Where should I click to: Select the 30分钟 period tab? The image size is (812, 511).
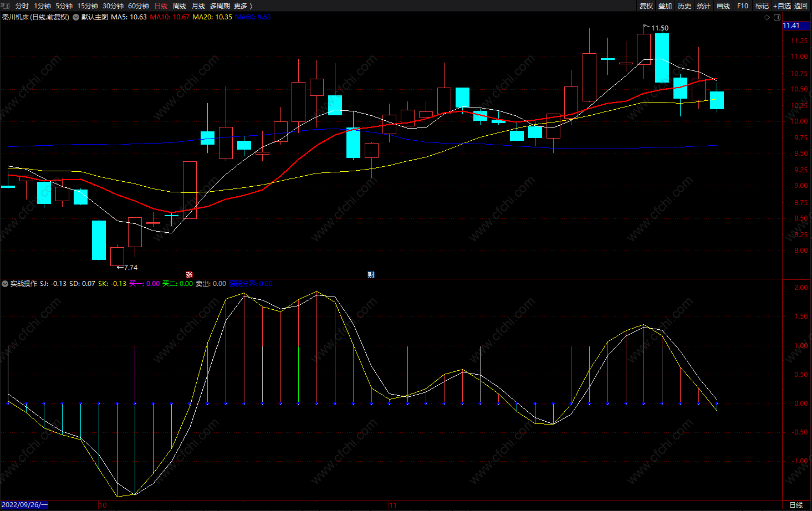coord(113,6)
